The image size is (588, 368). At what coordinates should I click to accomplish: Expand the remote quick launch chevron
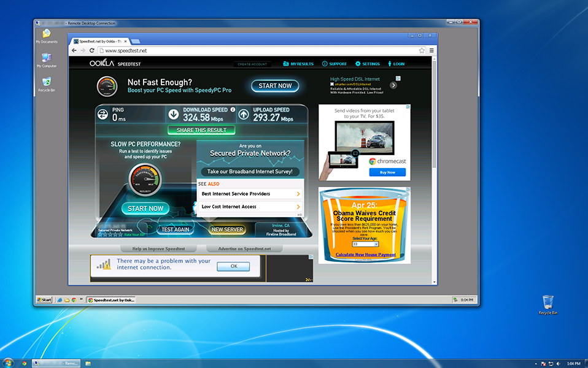(x=81, y=299)
